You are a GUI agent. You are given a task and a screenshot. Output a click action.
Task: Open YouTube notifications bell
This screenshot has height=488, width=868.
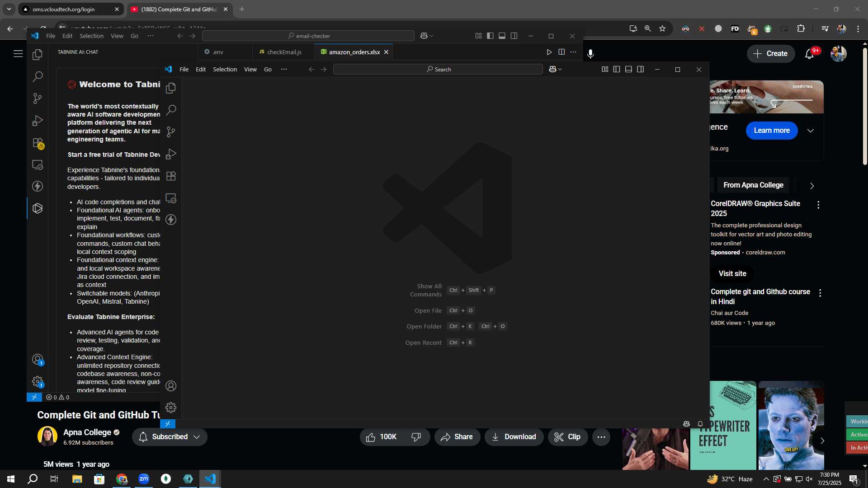click(809, 54)
